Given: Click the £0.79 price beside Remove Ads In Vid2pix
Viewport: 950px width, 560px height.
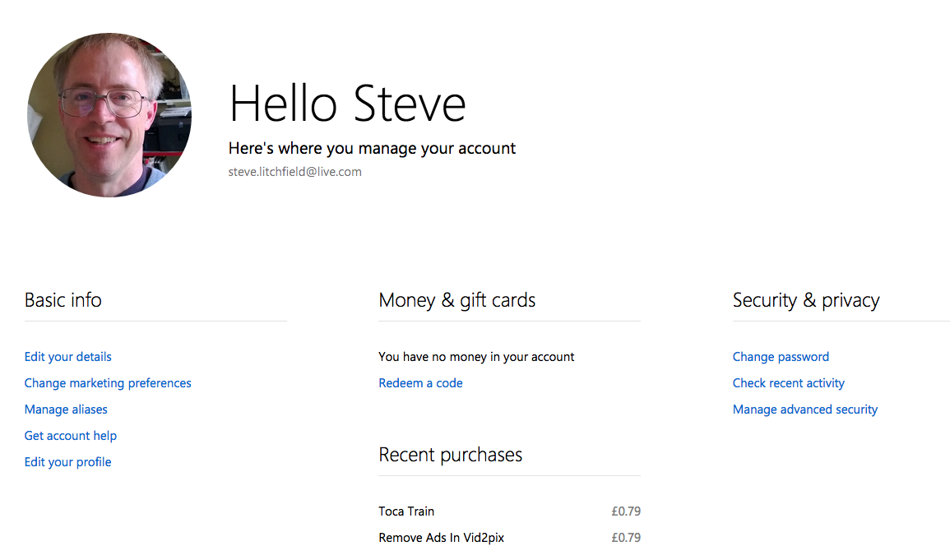Looking at the screenshot, I should (626, 538).
